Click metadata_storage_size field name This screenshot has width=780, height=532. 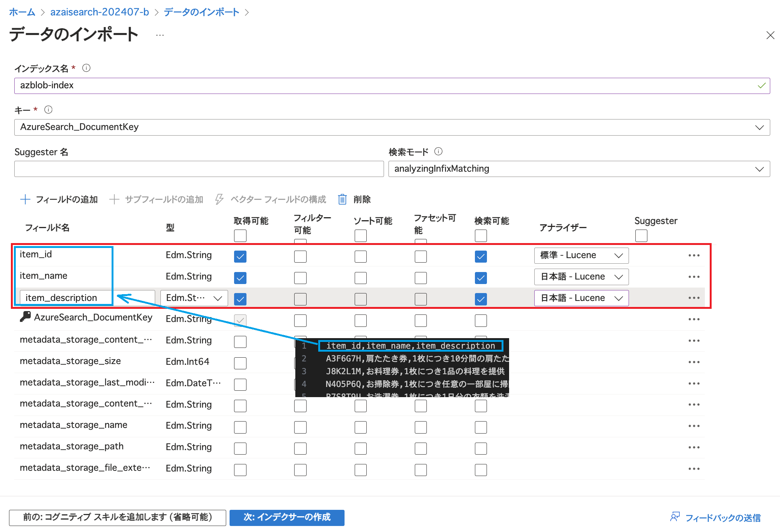tap(70, 361)
